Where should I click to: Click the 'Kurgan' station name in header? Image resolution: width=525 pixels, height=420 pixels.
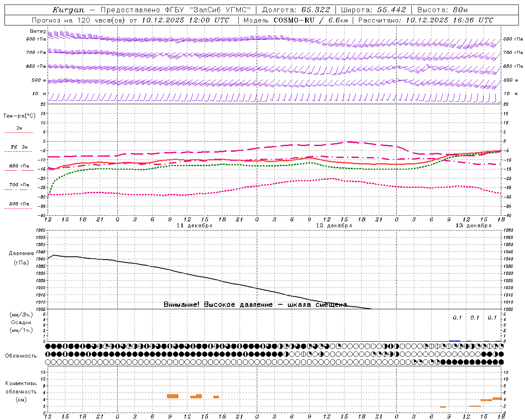pos(68,10)
